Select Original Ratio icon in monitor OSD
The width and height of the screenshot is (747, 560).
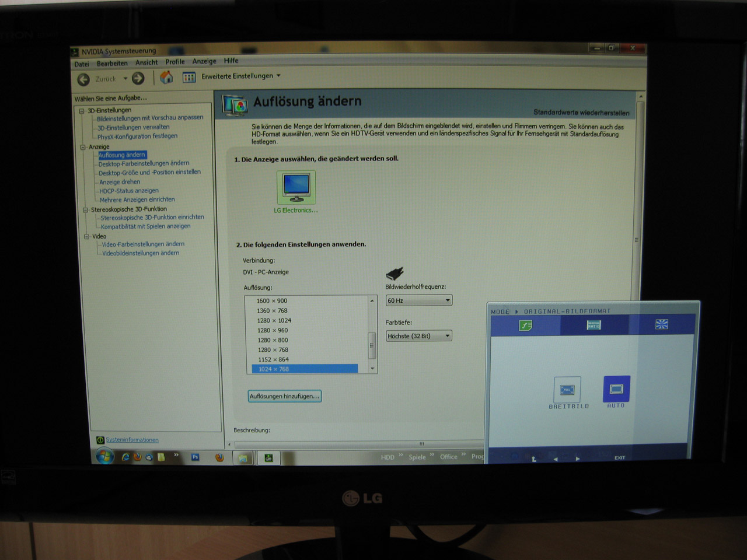(x=594, y=325)
